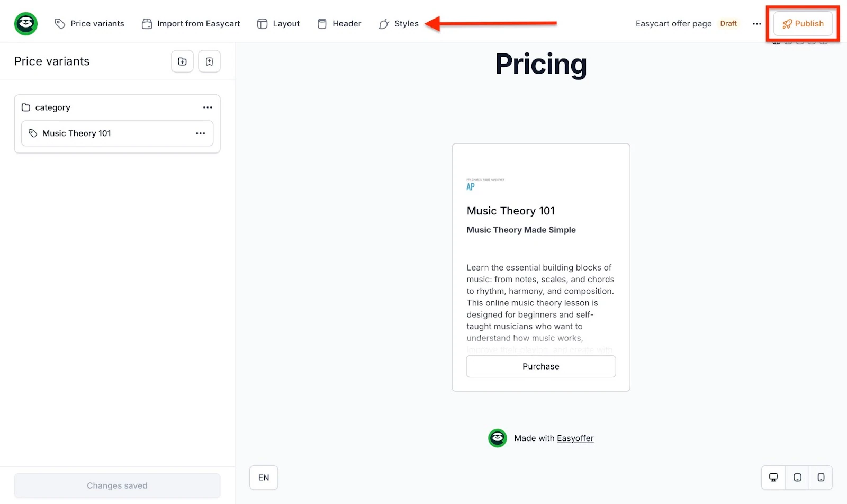Open Import from Easycart
Screen dimensions: 847x504
pyautogui.click(x=191, y=24)
